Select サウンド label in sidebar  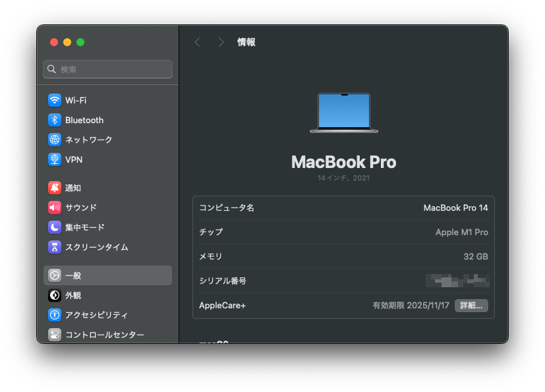81,208
